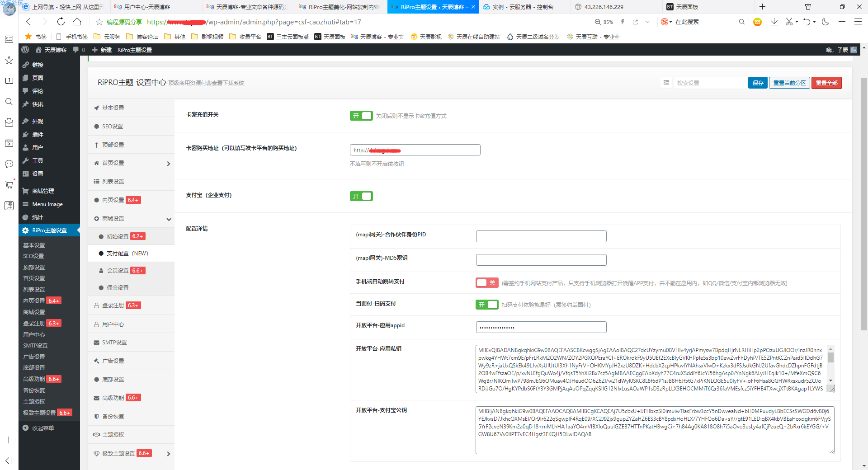Image resolution: width=868 pixels, height=470 pixels.
Task: Click 卡密购买地址 URL input
Action: pyautogui.click(x=415, y=150)
